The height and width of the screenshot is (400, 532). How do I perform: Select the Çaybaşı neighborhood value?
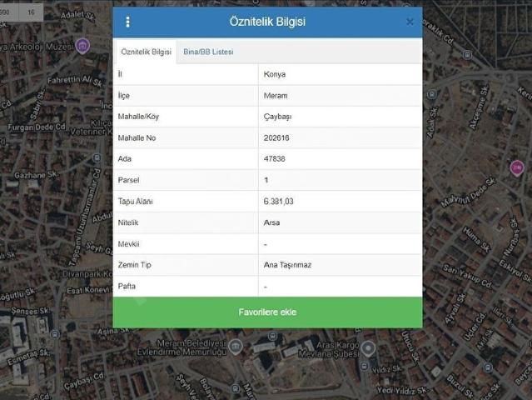277,117
